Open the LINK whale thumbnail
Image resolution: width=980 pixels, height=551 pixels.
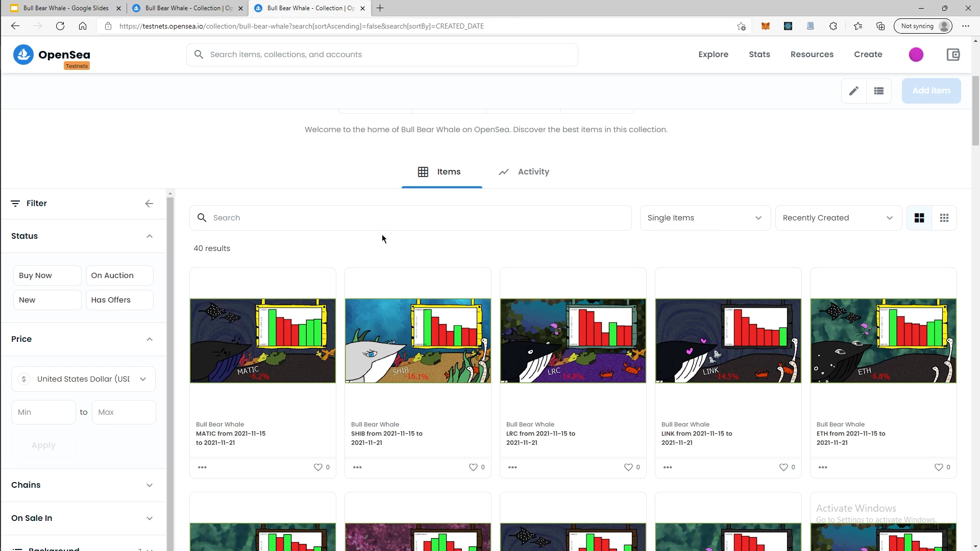click(x=728, y=341)
